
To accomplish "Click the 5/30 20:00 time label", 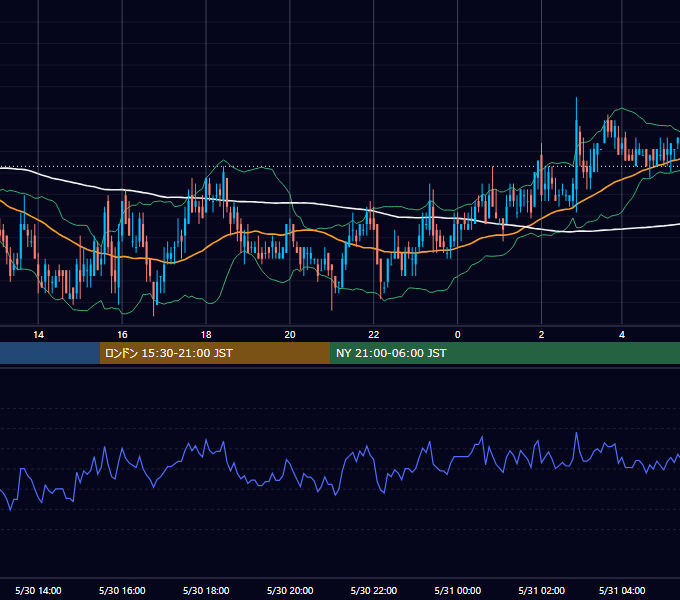I will (290, 590).
